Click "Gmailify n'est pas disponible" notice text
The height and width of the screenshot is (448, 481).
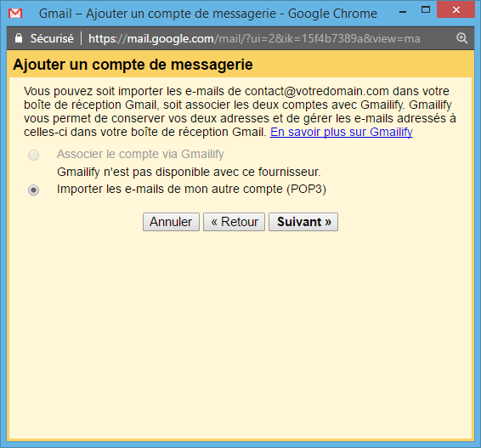189,172
